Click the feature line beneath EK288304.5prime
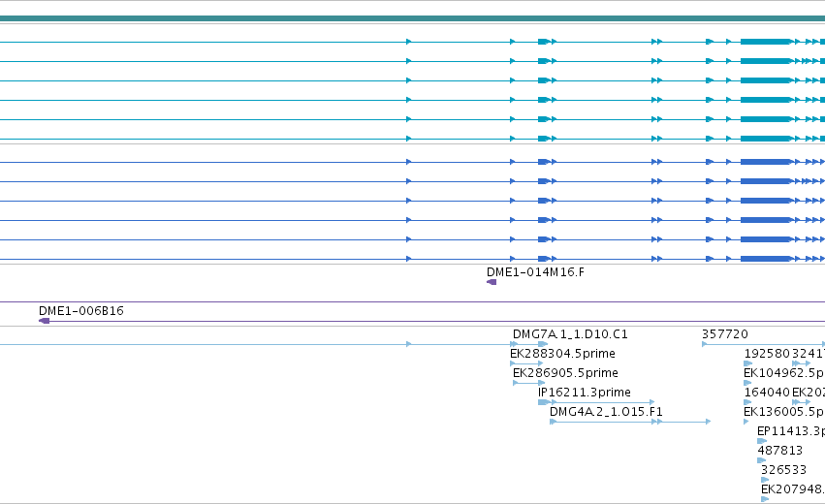This screenshot has width=825, height=504. 526,363
